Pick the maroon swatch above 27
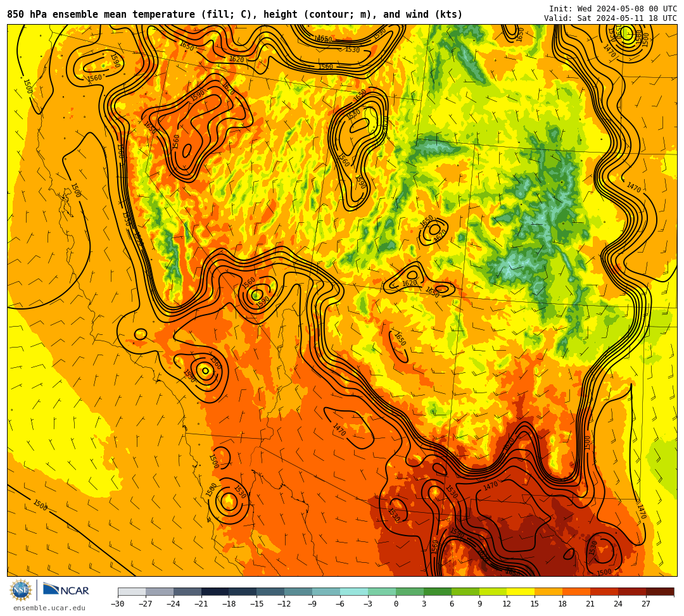This screenshot has height=616, width=684. pyautogui.click(x=660, y=591)
